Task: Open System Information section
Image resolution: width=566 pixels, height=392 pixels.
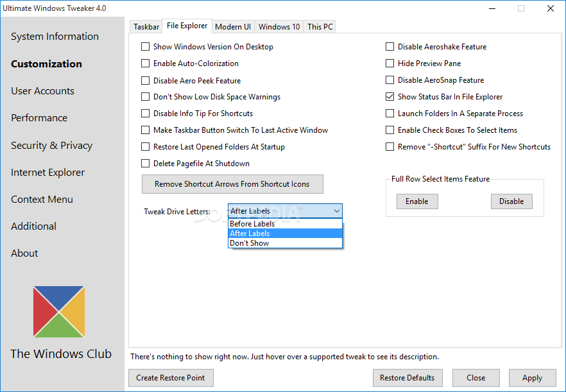Action: pyautogui.click(x=55, y=37)
